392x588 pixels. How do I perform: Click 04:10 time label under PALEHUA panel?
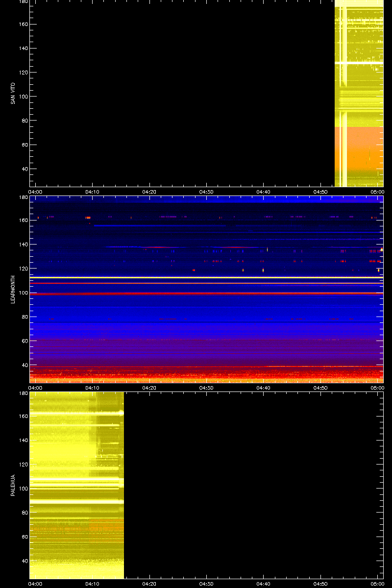[93, 584]
